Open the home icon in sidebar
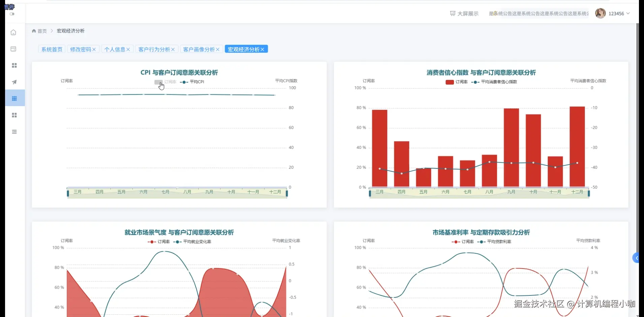The width and height of the screenshot is (644, 317). click(x=13, y=32)
